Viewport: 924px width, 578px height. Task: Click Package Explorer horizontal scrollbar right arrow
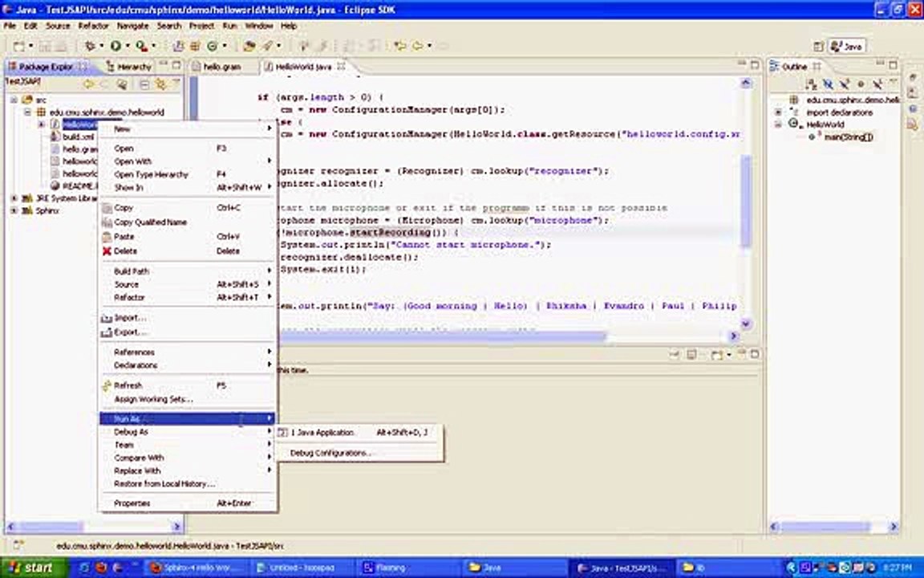tap(176, 526)
